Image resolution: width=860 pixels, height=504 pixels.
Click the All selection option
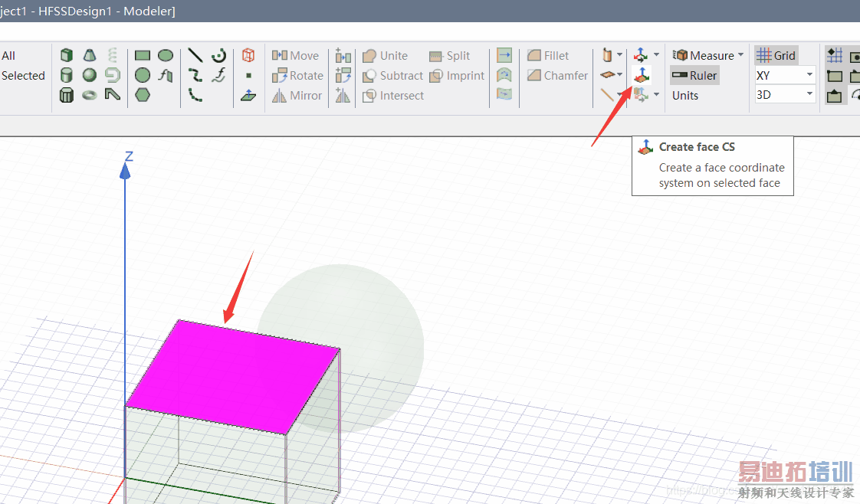(8, 55)
